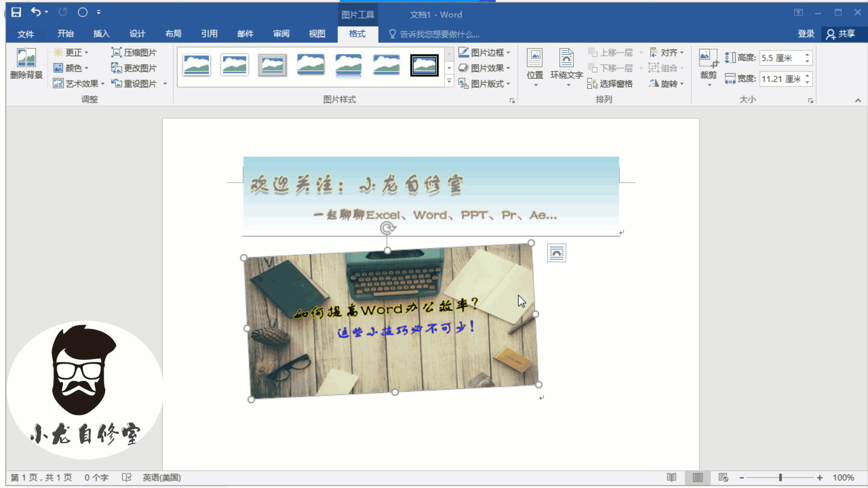Open the Insert (插入) tab
Image resolution: width=868 pixels, height=488 pixels.
[101, 34]
